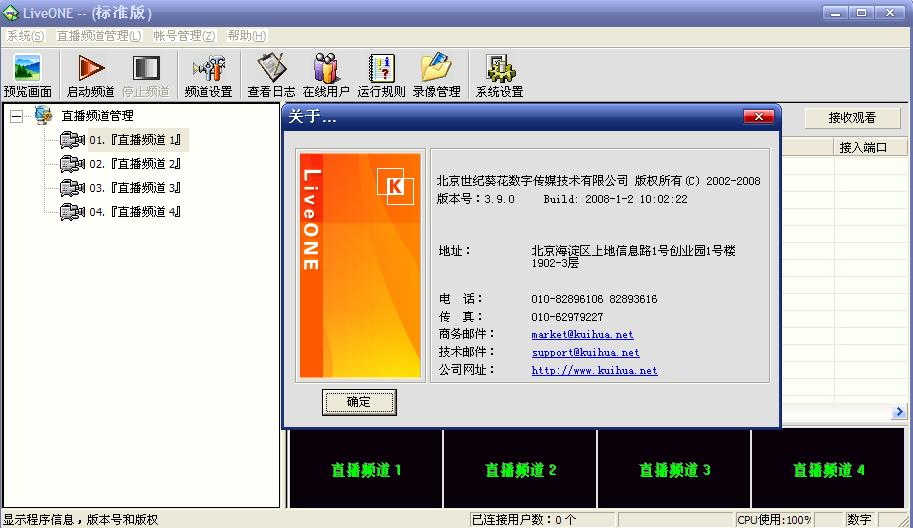Open support@kuihua.net email link
Viewport: 913px width, 528px height.
(585, 353)
